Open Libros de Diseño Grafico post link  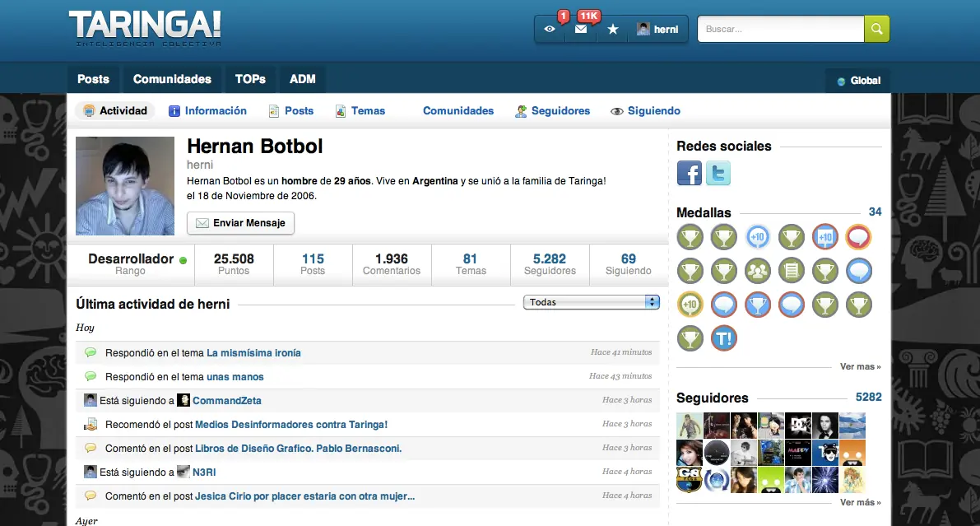[298, 448]
